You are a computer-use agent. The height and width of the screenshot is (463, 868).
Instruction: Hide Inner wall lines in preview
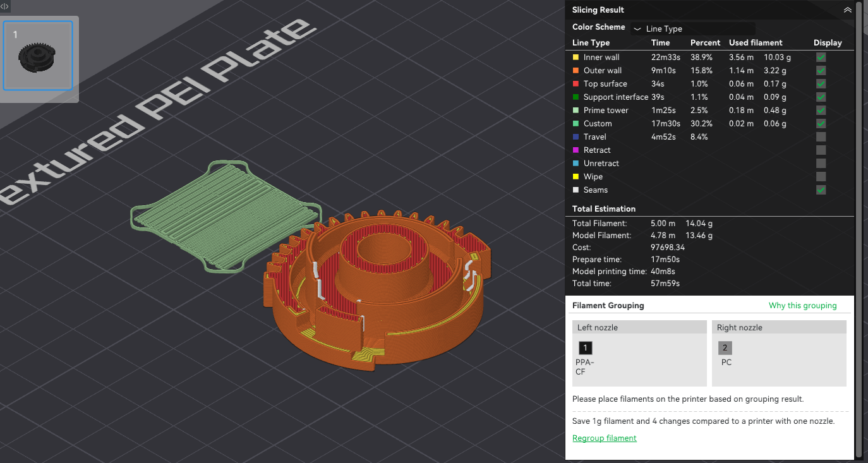(821, 57)
